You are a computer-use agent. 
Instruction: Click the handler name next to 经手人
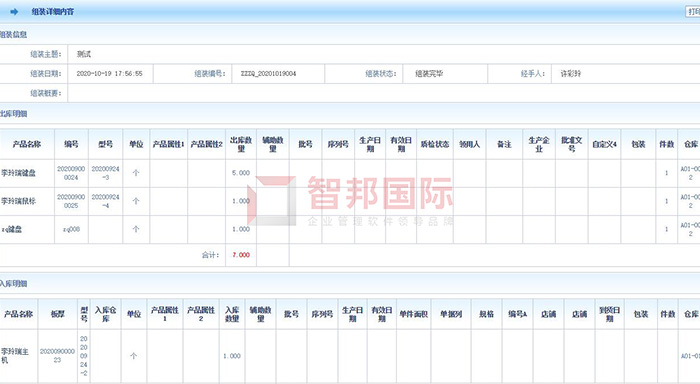pyautogui.click(x=571, y=74)
